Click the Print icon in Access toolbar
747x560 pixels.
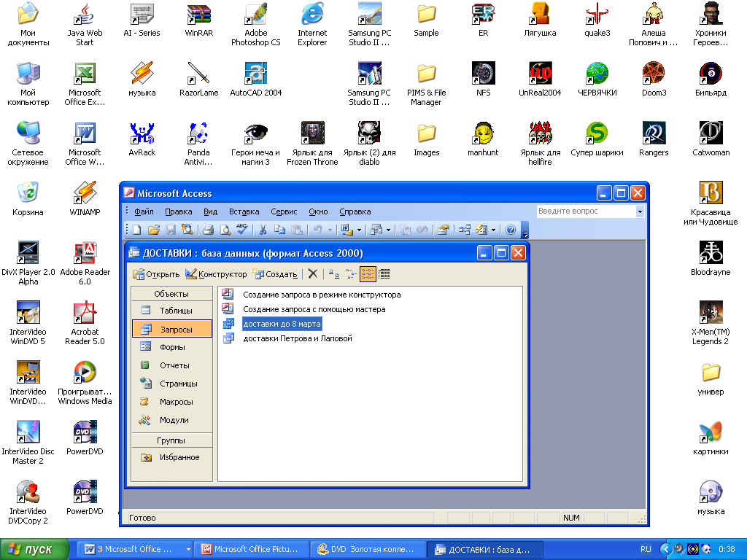coord(208,230)
